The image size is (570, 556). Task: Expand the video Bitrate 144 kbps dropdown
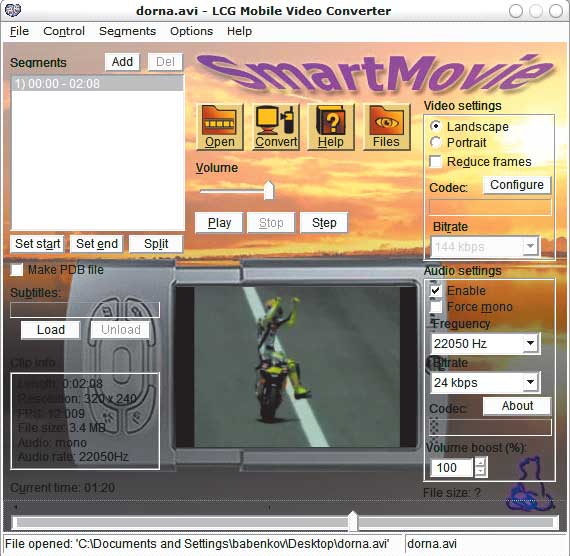tap(530, 246)
